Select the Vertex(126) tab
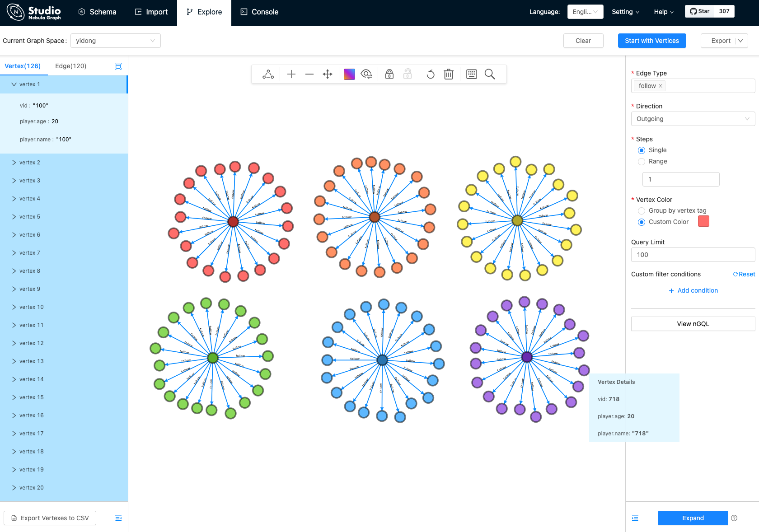Image resolution: width=759 pixels, height=532 pixels. (23, 66)
